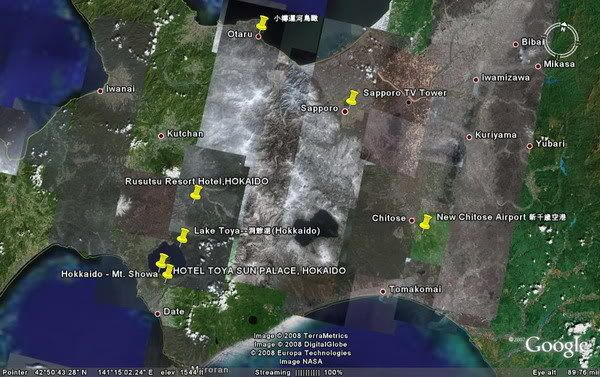Viewport: 600px width, 377px height.
Task: Select the Chitose city marker
Action: pyautogui.click(x=412, y=220)
